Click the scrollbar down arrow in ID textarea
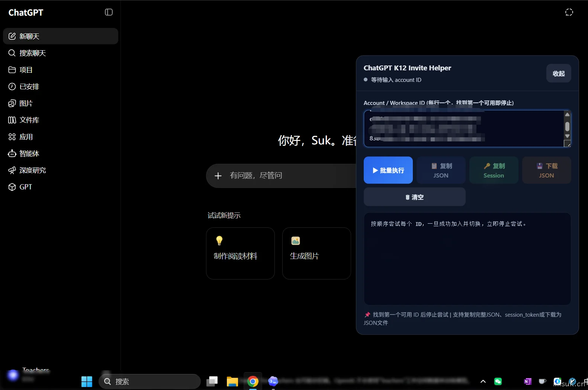The width and height of the screenshot is (588, 390). tap(567, 136)
